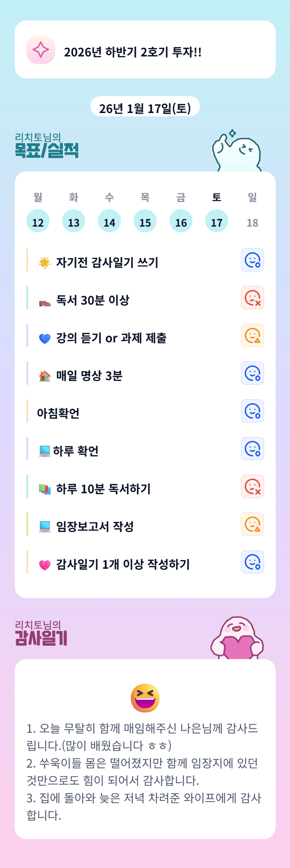Click partial face icon for 강의 듣기 or 과제 제출
This screenshot has width=290, height=868.
[x=252, y=336]
